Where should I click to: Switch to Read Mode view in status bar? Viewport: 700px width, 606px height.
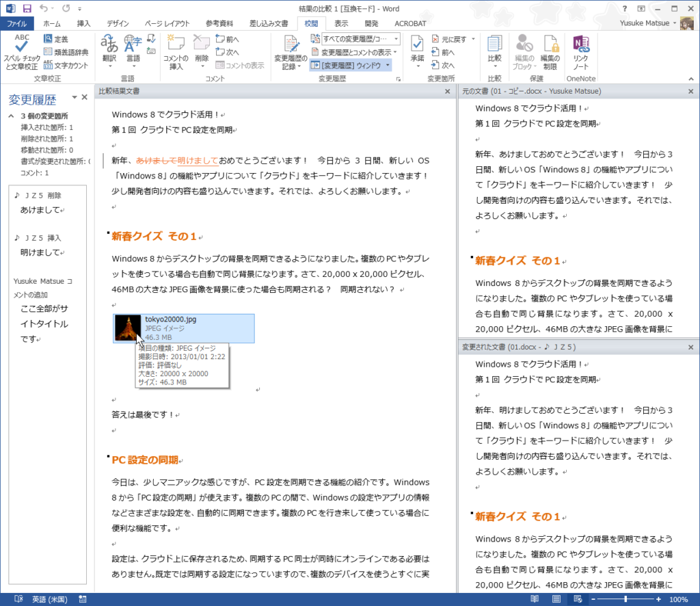(535, 599)
